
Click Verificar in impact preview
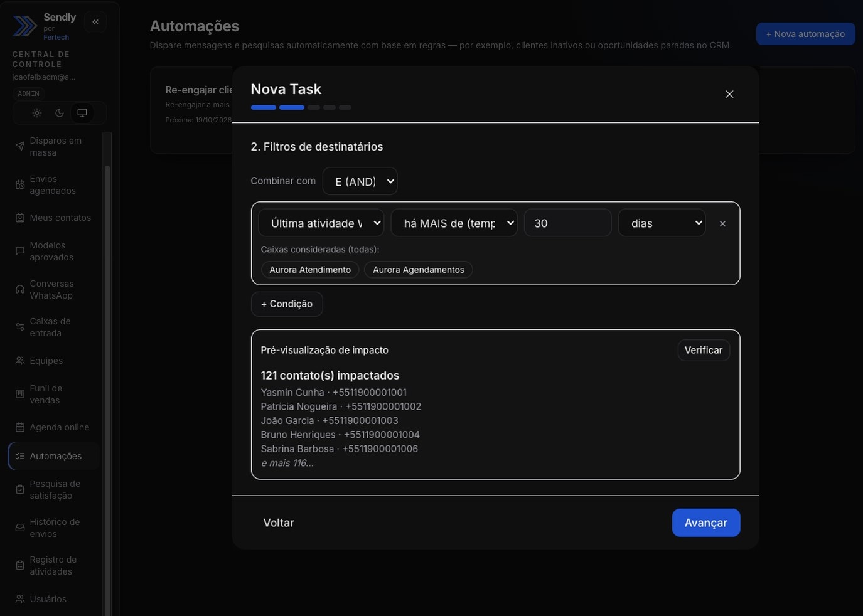(x=704, y=350)
